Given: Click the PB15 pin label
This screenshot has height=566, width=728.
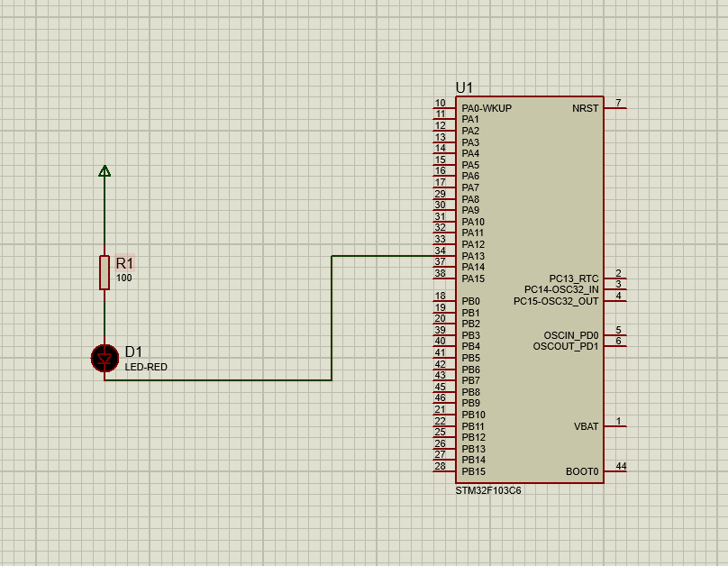Looking at the screenshot, I should (474, 471).
